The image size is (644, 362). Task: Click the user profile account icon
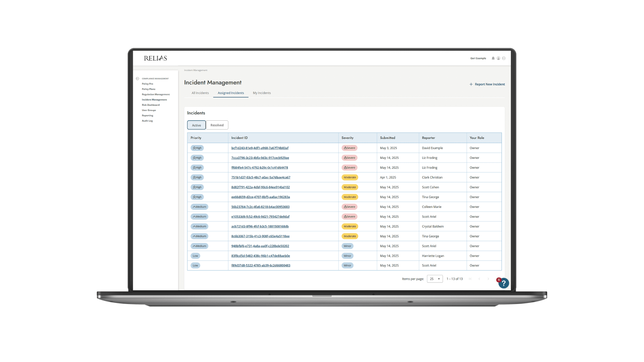click(x=498, y=58)
